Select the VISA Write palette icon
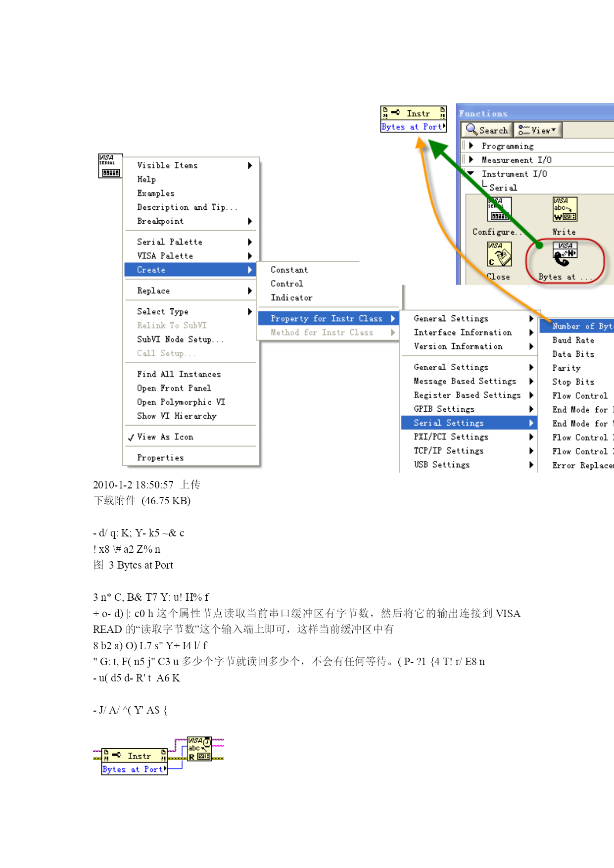 click(565, 209)
